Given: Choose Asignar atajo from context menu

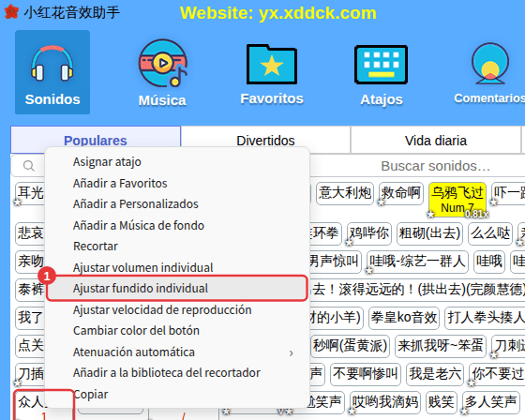Looking at the screenshot, I should 177,162.
